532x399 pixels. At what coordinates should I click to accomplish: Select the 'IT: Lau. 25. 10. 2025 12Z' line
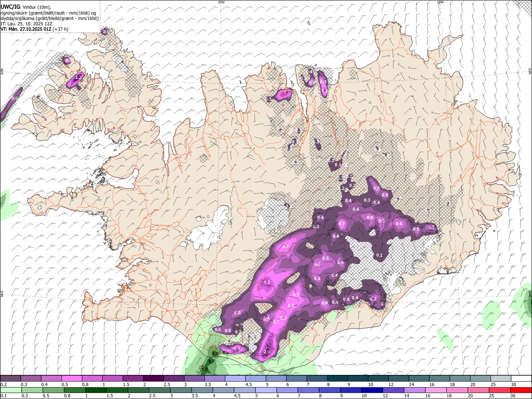point(26,24)
